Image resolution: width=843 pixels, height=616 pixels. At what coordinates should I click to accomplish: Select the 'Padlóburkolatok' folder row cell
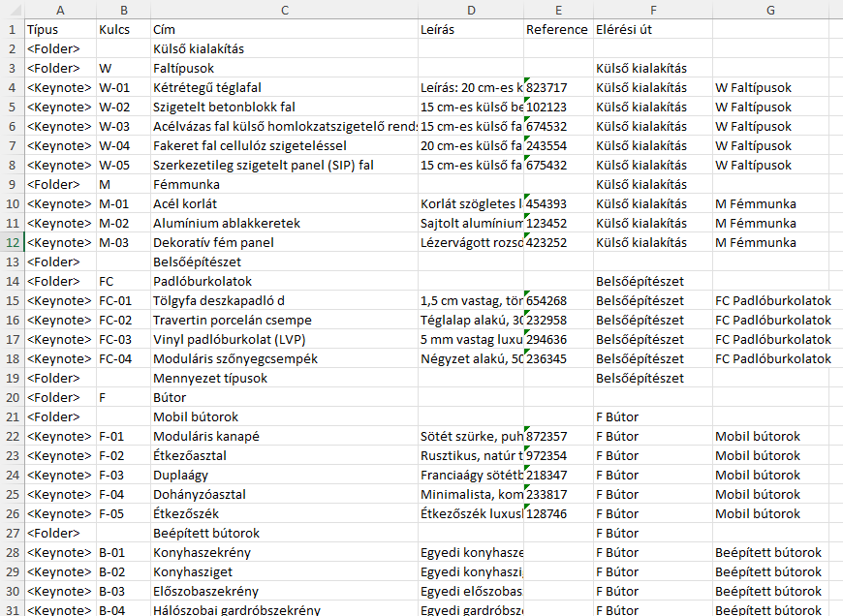284,281
